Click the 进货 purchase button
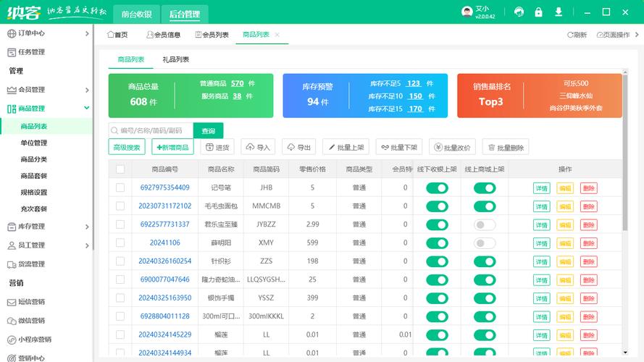 [x=217, y=148]
